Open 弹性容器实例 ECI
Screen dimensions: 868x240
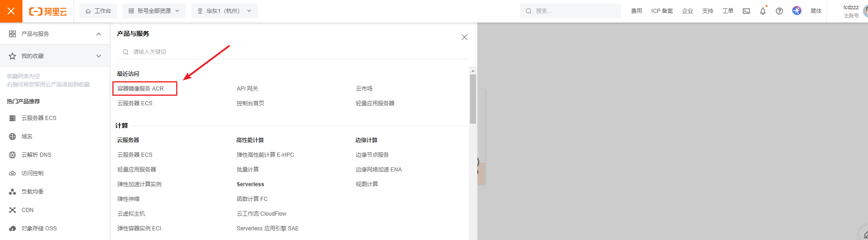pos(140,229)
